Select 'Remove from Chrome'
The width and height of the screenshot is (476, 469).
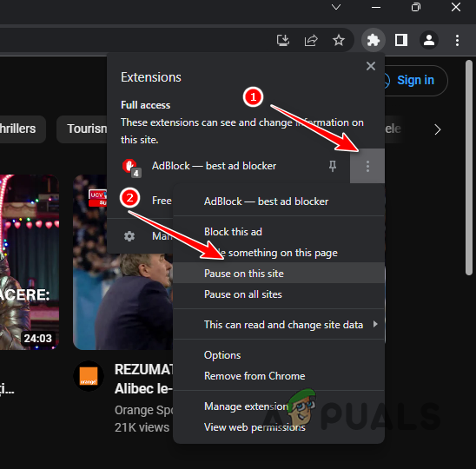click(279, 376)
